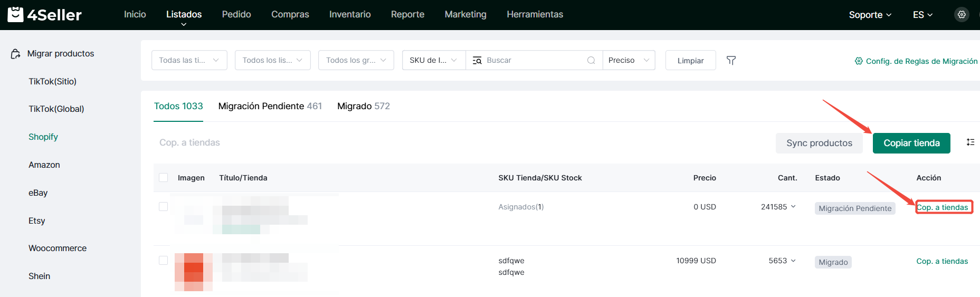
Task: Click in the Buscar search field
Action: pyautogui.click(x=533, y=60)
